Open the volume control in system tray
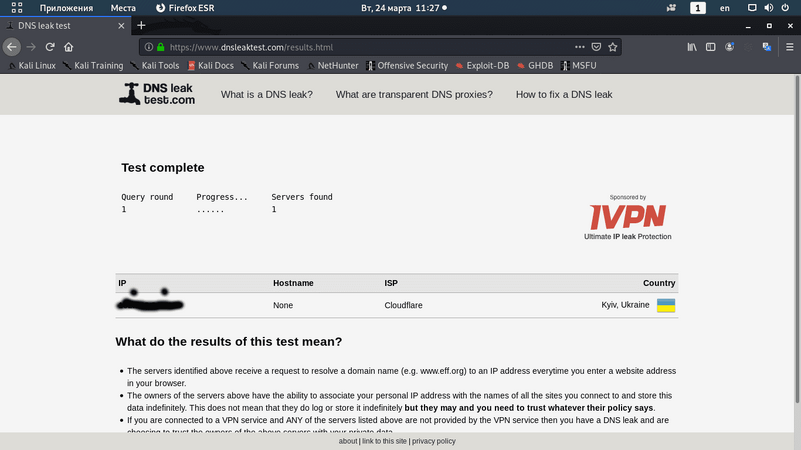The image size is (801, 450). [x=768, y=8]
